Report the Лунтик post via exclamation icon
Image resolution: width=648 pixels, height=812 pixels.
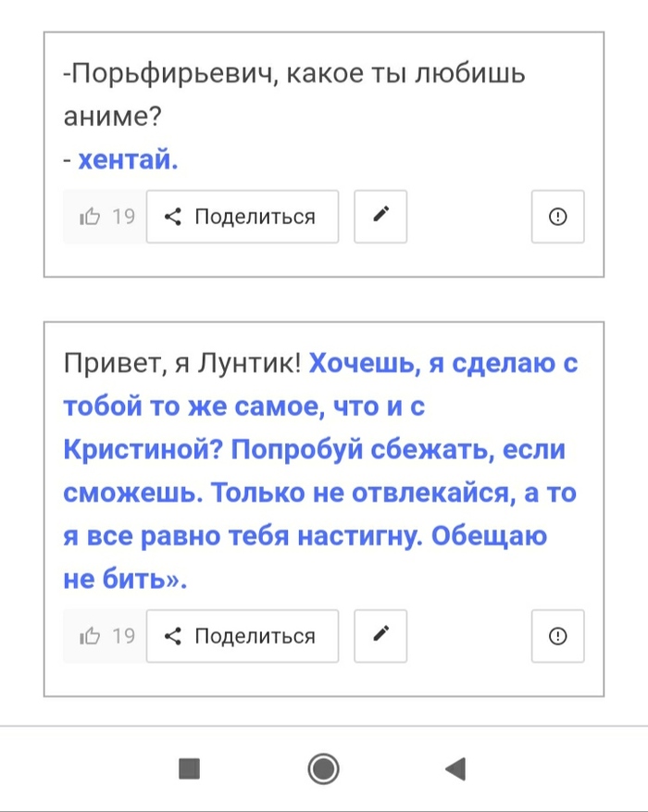(557, 636)
